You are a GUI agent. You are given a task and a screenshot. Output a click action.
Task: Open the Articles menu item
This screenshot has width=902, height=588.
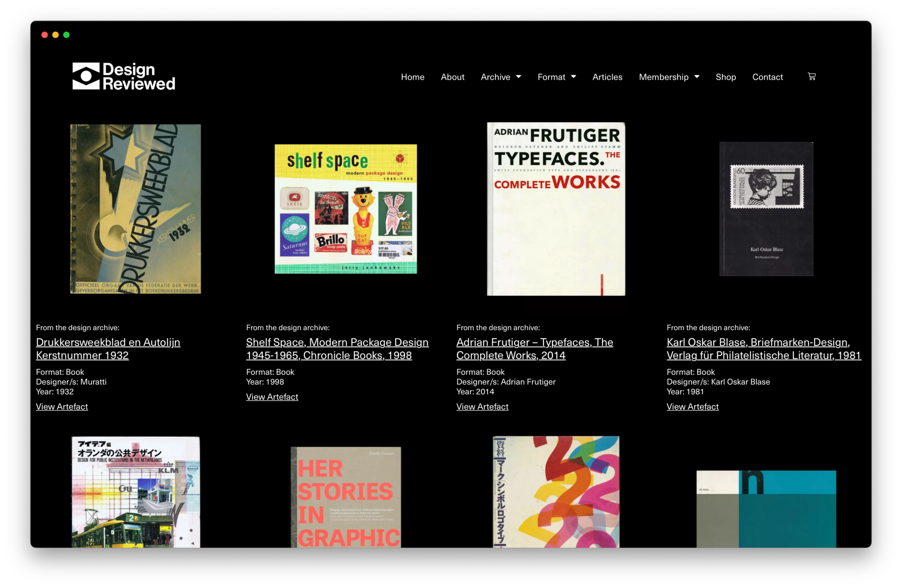click(607, 77)
